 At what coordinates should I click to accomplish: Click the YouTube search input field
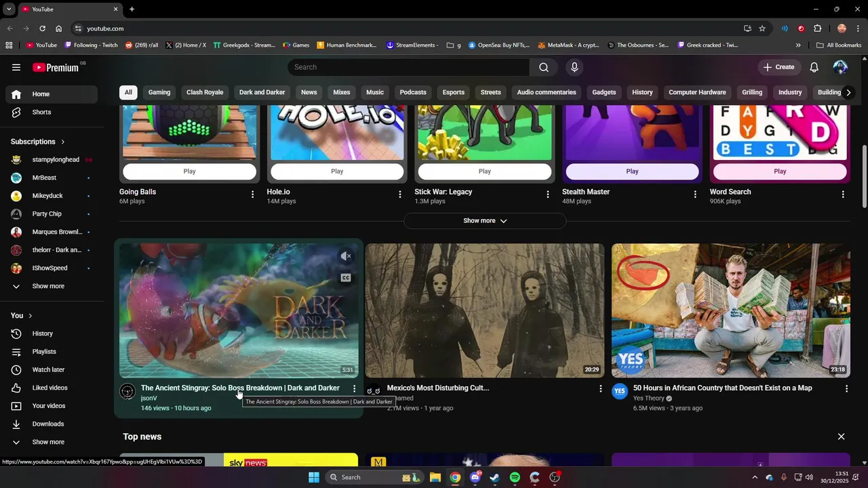(409, 67)
